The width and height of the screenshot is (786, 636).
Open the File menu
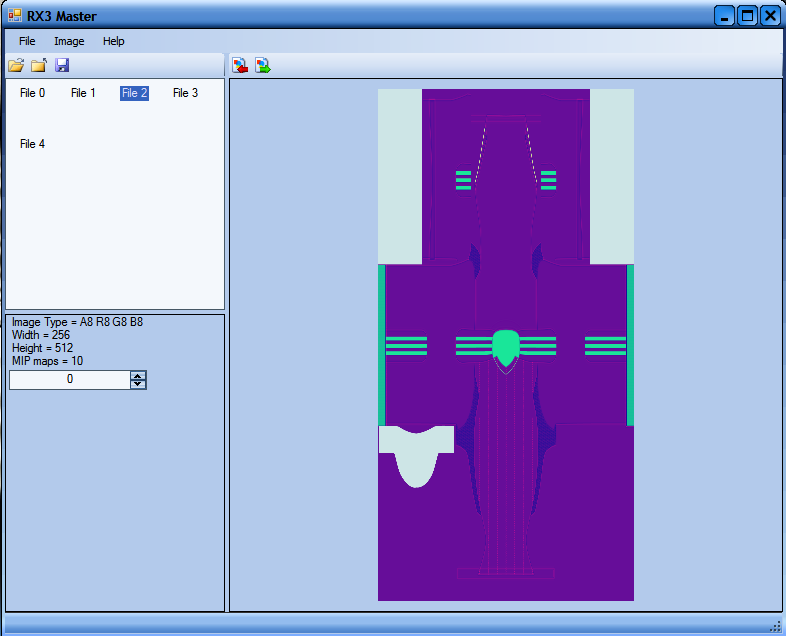(x=27, y=41)
